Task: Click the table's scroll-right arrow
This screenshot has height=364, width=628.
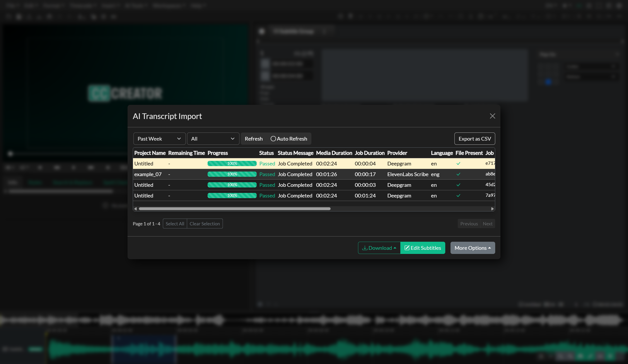Action: 492,209
